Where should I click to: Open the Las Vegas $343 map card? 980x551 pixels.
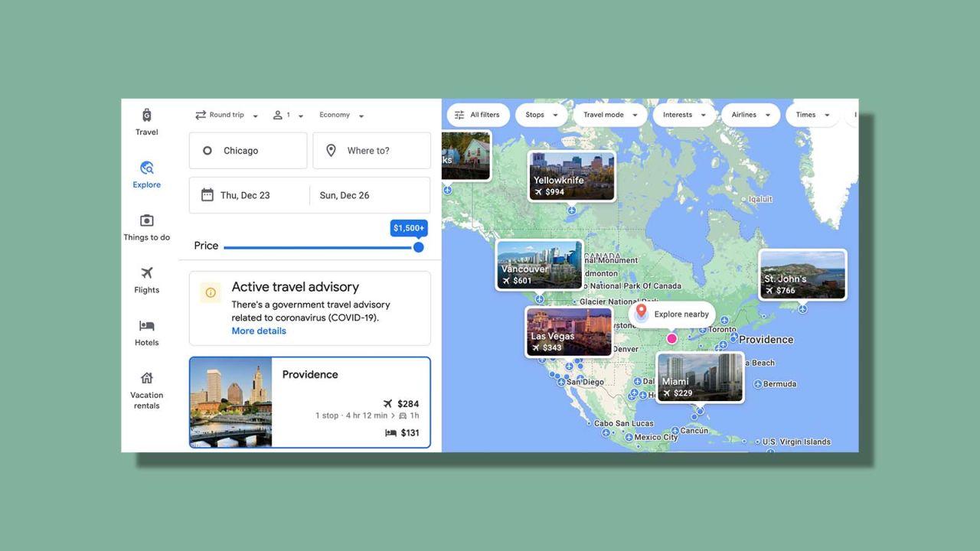[x=569, y=331]
